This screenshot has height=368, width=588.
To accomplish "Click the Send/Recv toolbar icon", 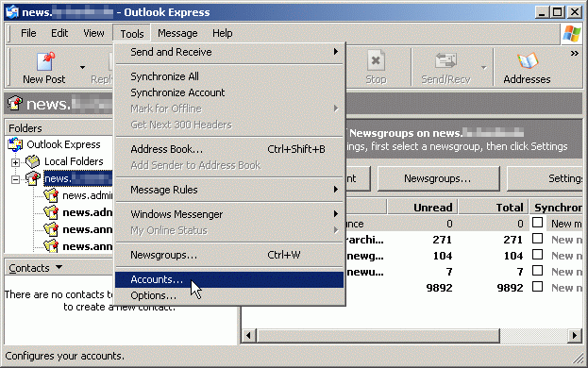I will click(445, 60).
